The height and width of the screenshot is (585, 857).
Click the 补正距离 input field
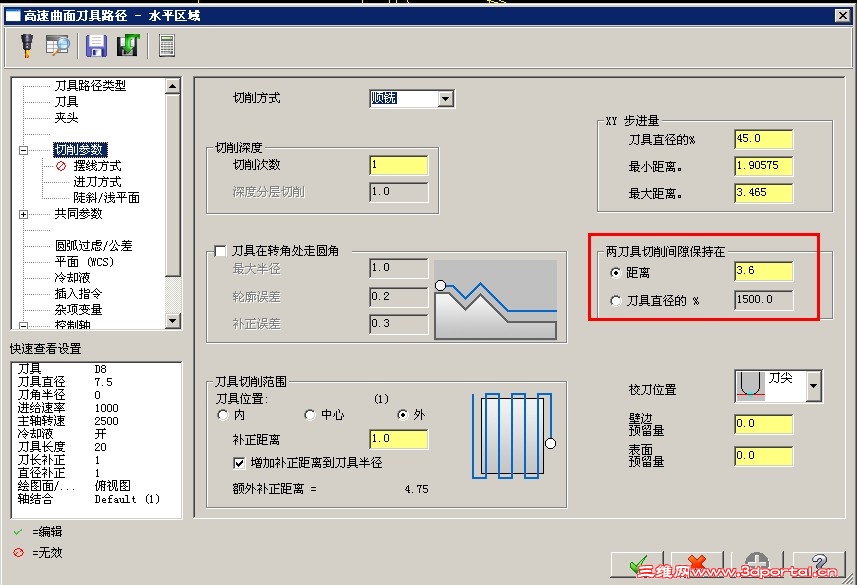[x=398, y=439]
